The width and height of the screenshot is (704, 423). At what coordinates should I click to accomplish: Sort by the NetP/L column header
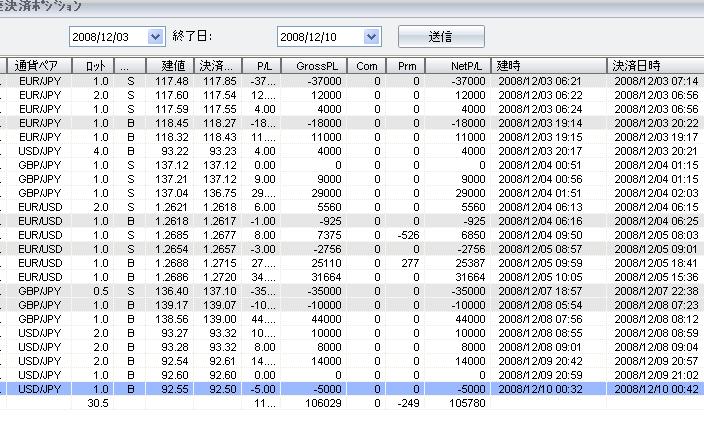point(458,66)
